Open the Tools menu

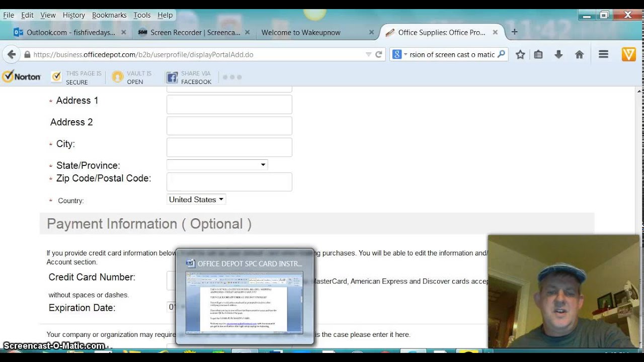142,15
